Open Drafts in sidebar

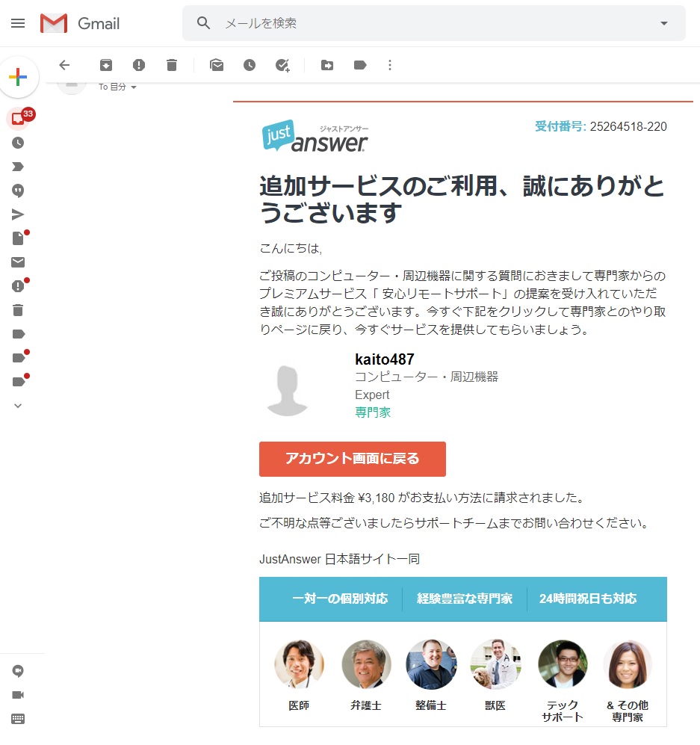click(18, 238)
